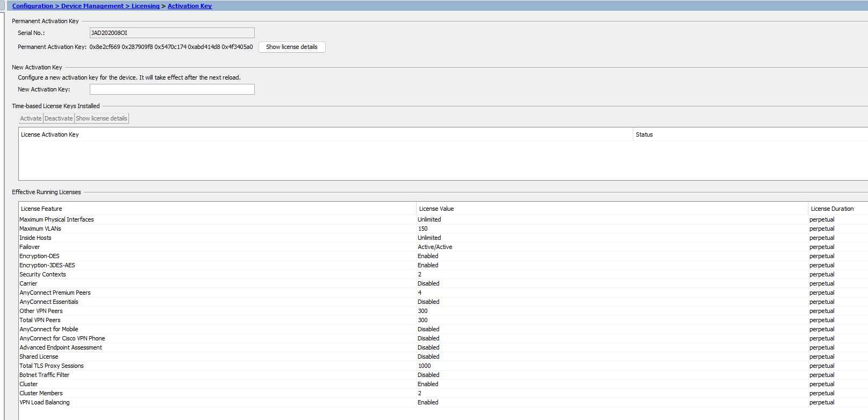Click Show license details under Time-based License Keys
Viewport: 868px width, 420px height.
102,118
